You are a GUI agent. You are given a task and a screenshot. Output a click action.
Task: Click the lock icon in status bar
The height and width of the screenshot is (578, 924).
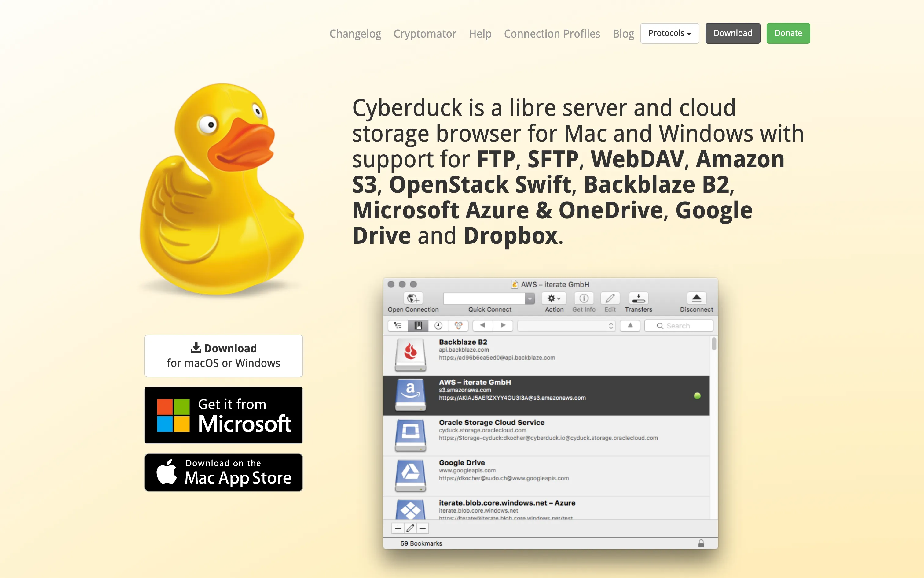(x=701, y=543)
